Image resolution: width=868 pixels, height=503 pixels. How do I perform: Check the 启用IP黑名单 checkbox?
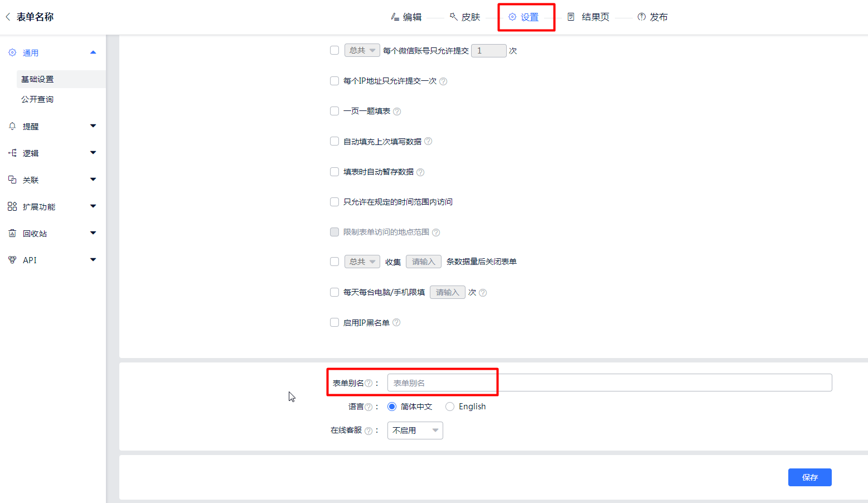pos(334,322)
